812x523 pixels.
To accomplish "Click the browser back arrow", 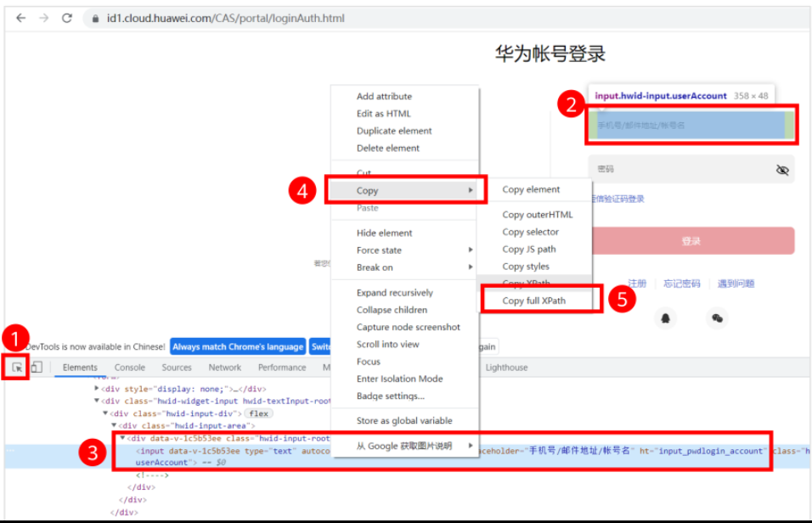I will pos(20,18).
